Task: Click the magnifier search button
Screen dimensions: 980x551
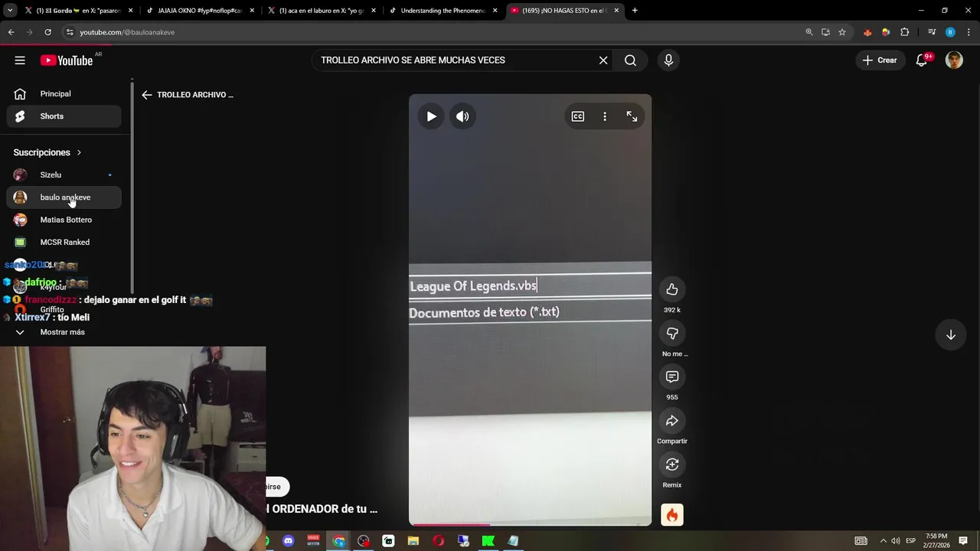Action: click(x=630, y=60)
